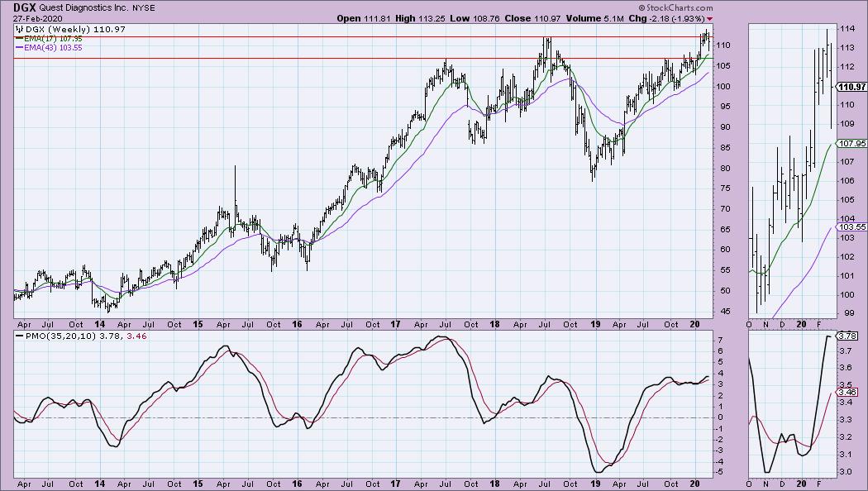Click the '15' year label on price chart axis
868x491 pixels.
pos(198,324)
